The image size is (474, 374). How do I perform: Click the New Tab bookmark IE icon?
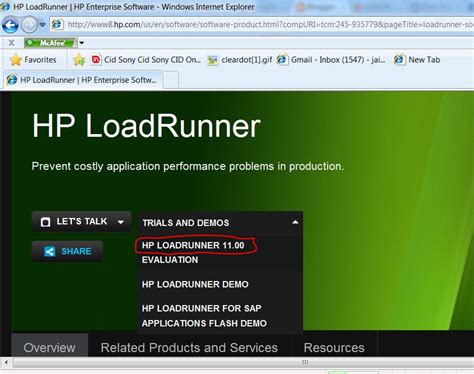point(399,60)
